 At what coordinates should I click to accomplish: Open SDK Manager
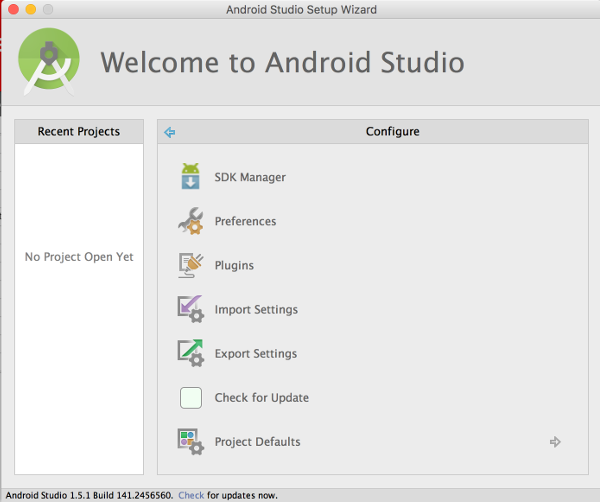pos(250,177)
